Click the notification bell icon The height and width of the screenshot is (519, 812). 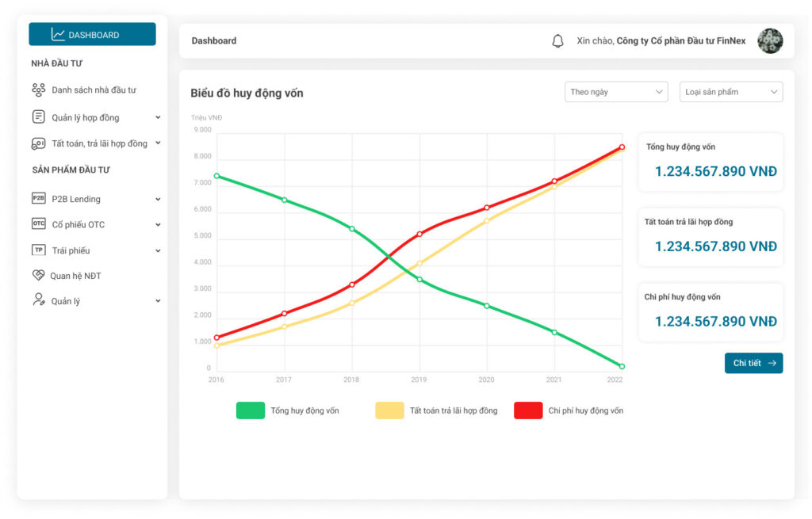click(557, 41)
